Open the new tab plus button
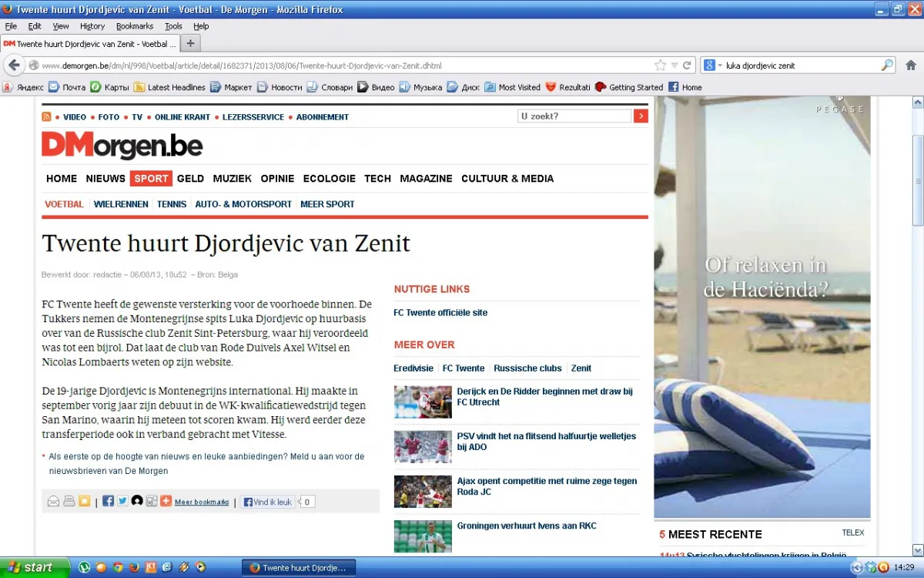Image resolution: width=924 pixels, height=578 pixels. (191, 43)
